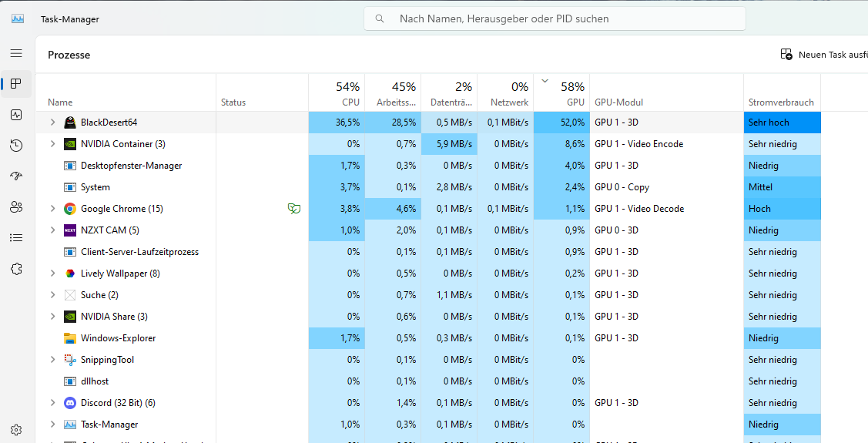Expand Suche (2) group
The width and height of the screenshot is (868, 443).
tap(52, 295)
